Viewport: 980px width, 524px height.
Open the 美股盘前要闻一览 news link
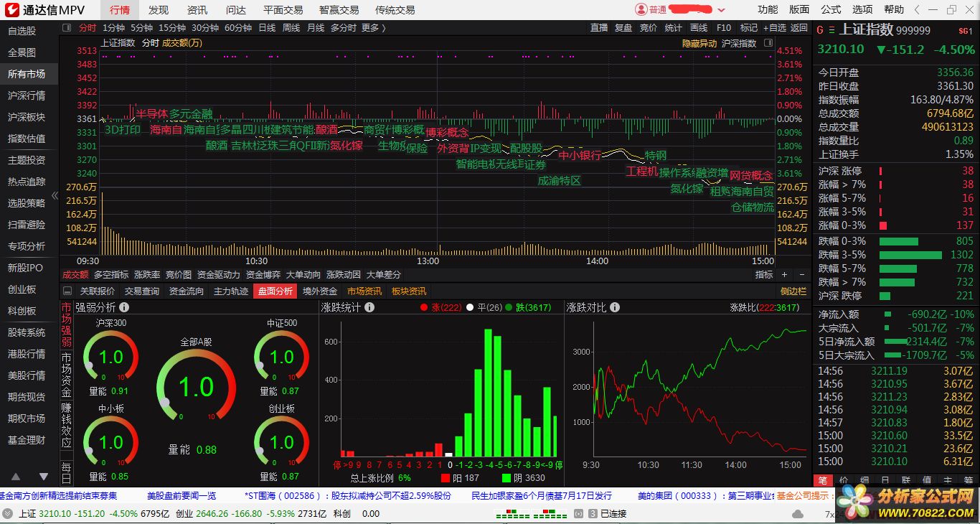[182, 495]
